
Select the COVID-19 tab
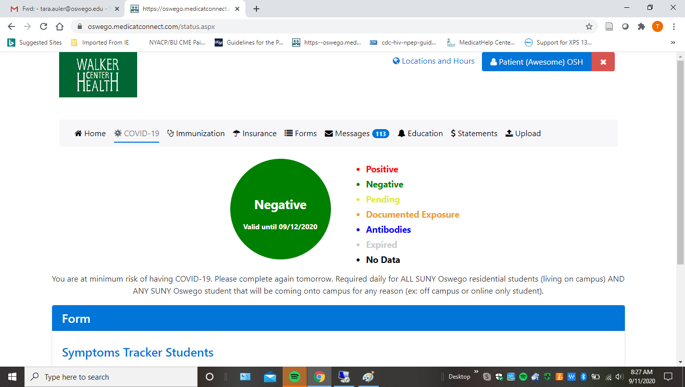pos(136,133)
